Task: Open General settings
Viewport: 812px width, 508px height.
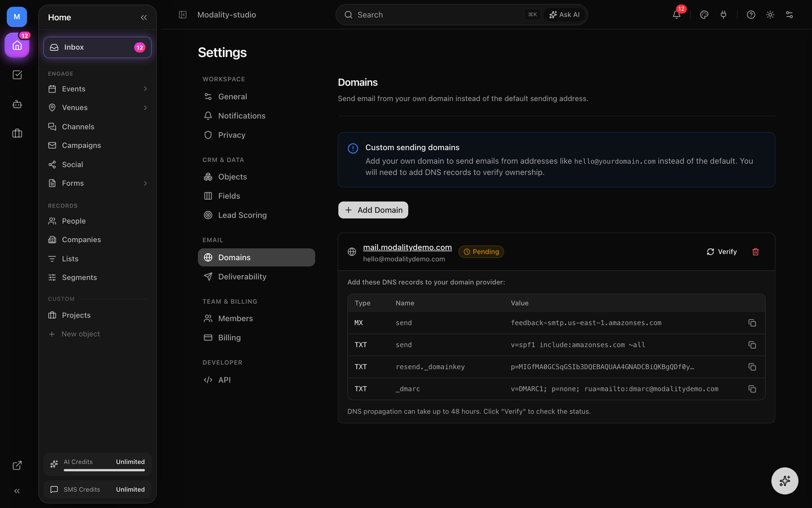Action: pyautogui.click(x=256, y=97)
